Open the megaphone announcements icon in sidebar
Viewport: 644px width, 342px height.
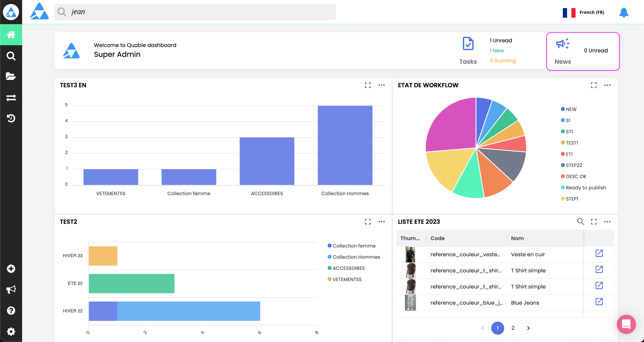(11, 289)
